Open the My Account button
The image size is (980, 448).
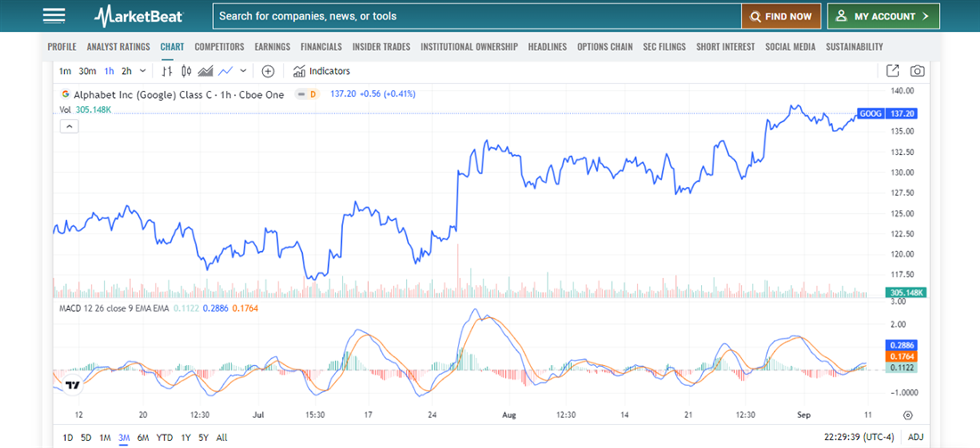point(883,16)
